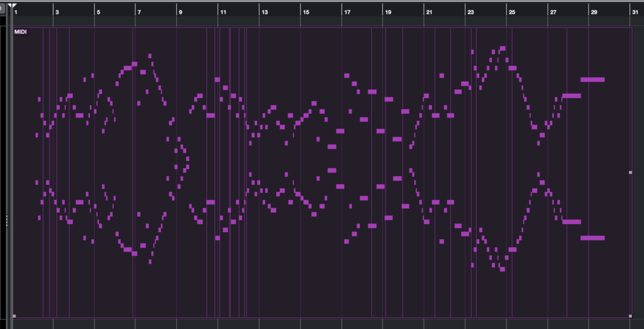Select the MIDI part by its name label
Image resolution: width=644 pixels, height=329 pixels.
pos(20,31)
